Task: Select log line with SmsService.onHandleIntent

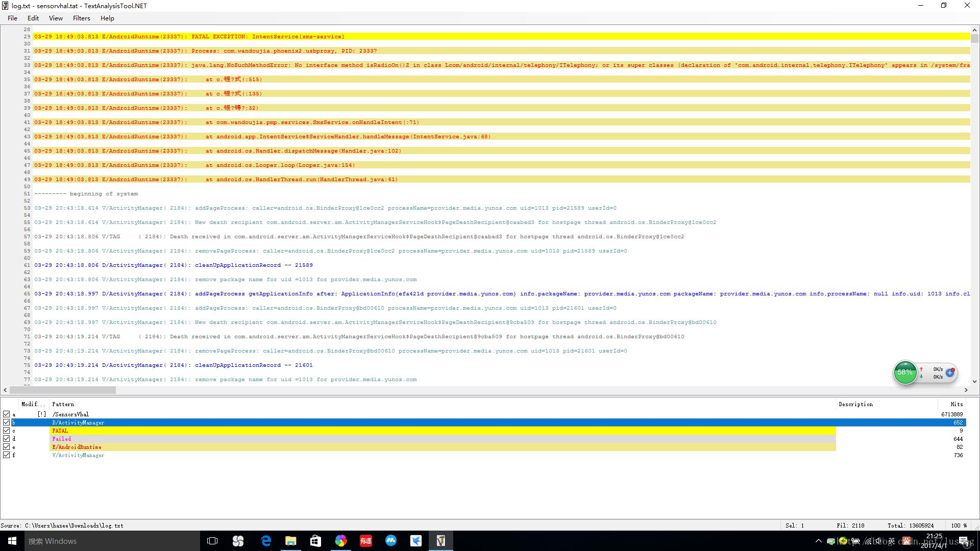Action: [502, 122]
